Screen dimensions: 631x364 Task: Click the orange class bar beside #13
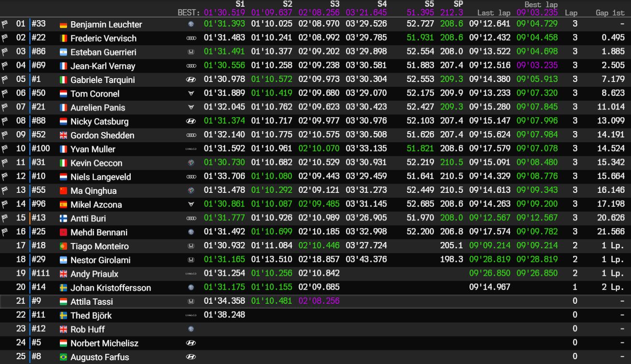pyautogui.click(x=29, y=218)
